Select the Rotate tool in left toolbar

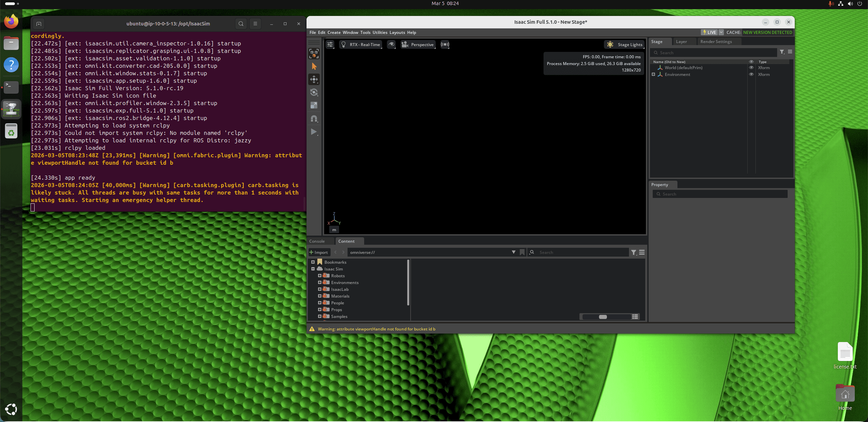314,92
